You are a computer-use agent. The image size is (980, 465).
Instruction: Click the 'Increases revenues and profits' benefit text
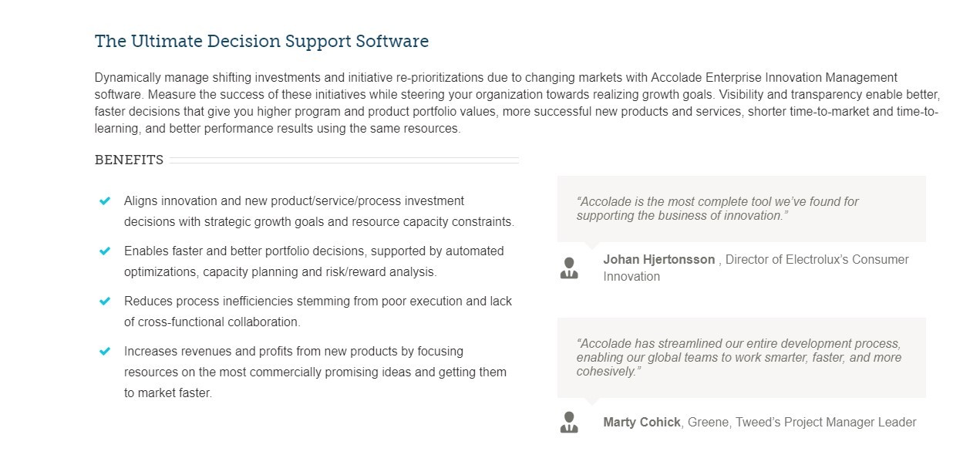point(315,372)
